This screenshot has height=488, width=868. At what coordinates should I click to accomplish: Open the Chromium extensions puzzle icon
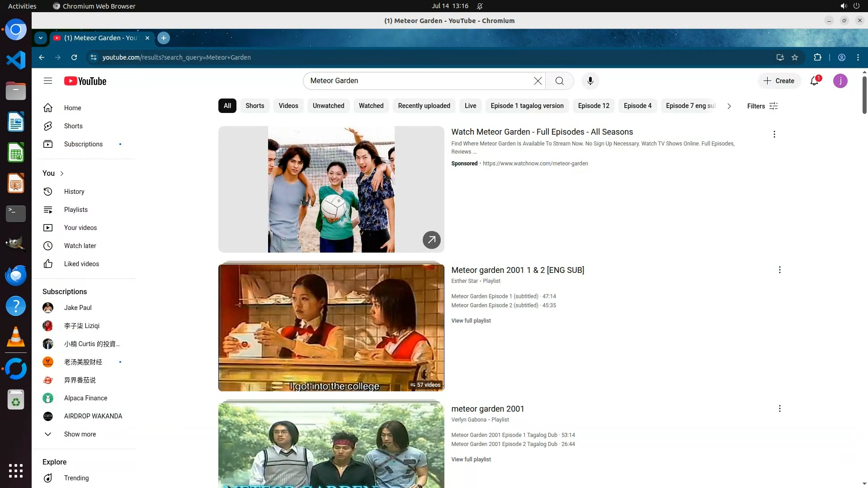coord(817,57)
